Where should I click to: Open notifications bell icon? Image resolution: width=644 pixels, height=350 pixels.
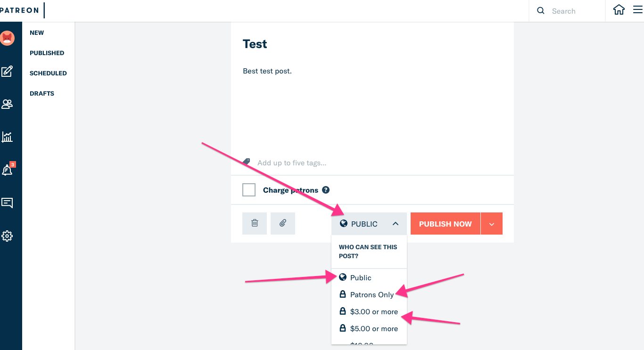click(x=7, y=170)
